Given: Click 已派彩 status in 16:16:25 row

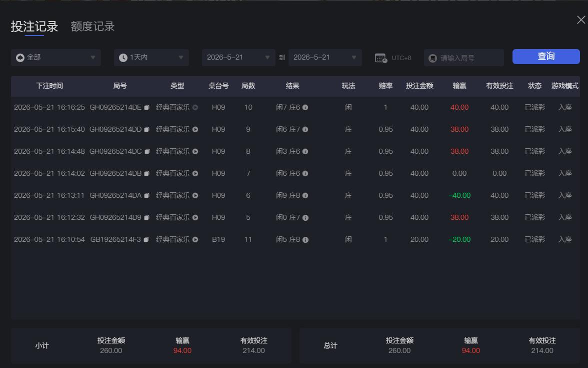Looking at the screenshot, I should pyautogui.click(x=535, y=107).
